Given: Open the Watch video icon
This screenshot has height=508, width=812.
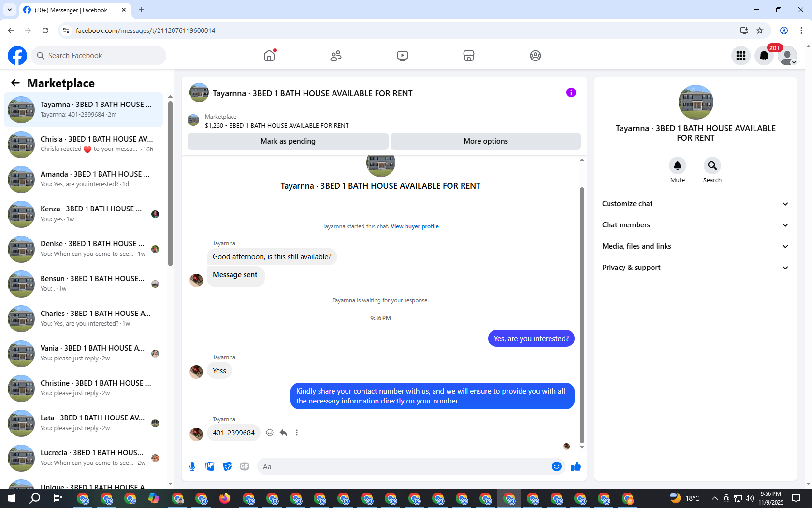Looking at the screenshot, I should (403, 56).
